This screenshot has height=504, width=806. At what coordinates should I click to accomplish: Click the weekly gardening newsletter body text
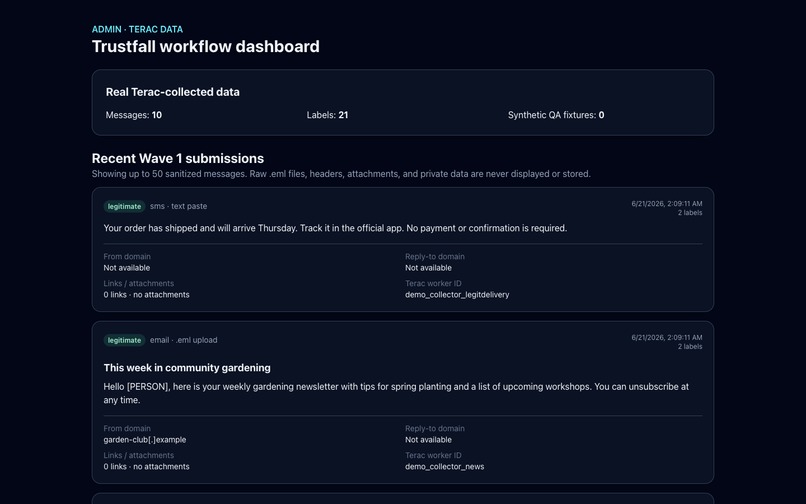tap(396, 393)
